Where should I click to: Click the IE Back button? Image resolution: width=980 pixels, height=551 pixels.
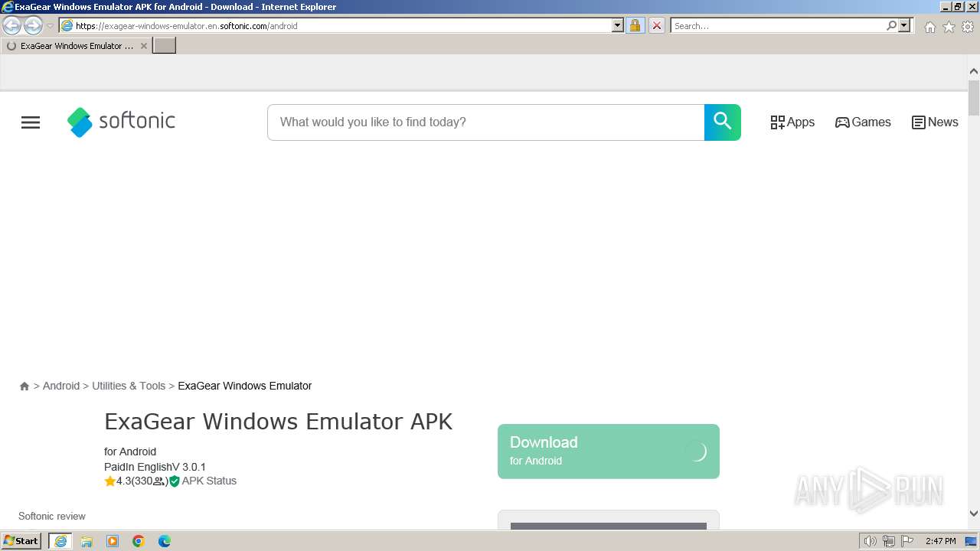coord(12,26)
